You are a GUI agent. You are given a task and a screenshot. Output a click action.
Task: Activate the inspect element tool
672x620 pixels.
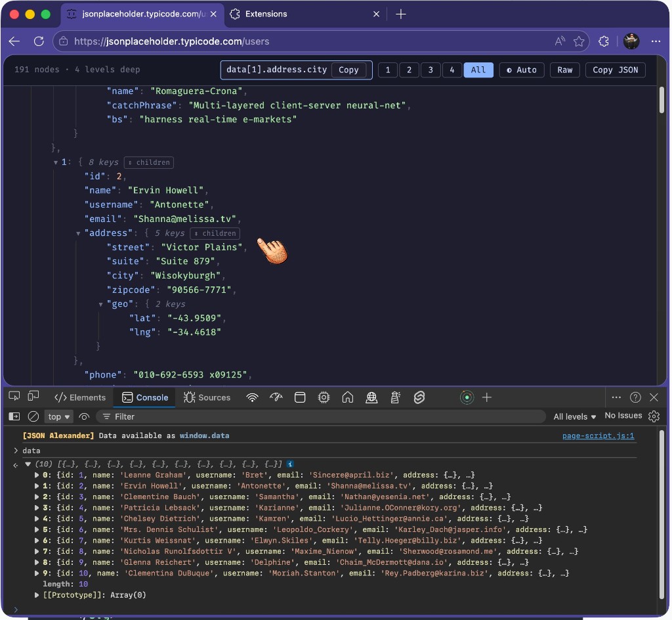(13, 397)
